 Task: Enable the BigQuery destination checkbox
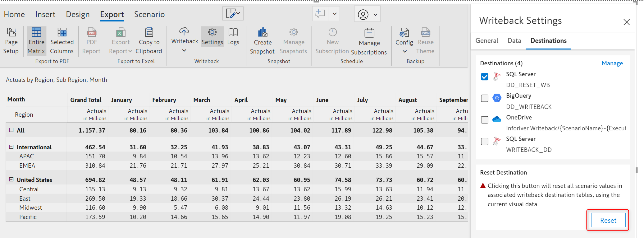click(x=485, y=98)
